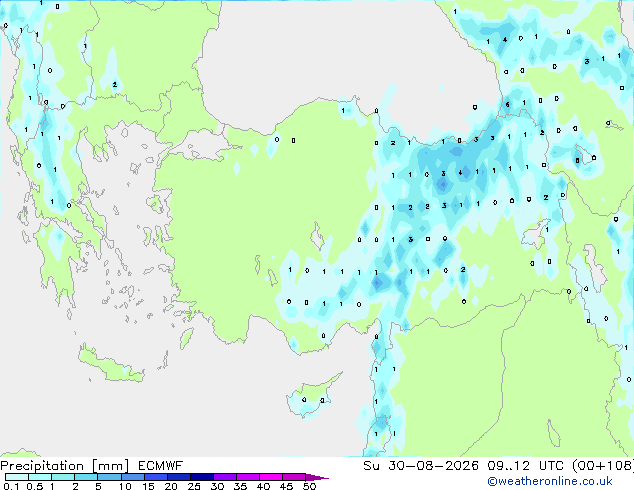Viewport: 634px width, 490px height.
Task: Pick the 5–10 mm legend swatch
Action: (109, 477)
